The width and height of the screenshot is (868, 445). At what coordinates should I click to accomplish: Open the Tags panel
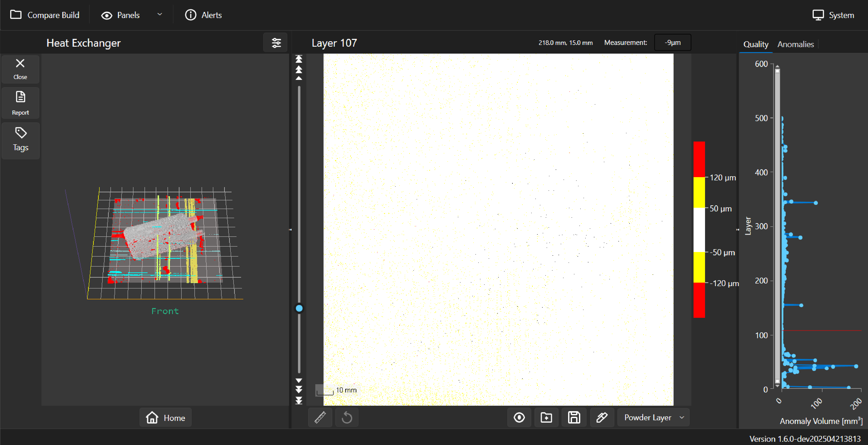(20, 140)
